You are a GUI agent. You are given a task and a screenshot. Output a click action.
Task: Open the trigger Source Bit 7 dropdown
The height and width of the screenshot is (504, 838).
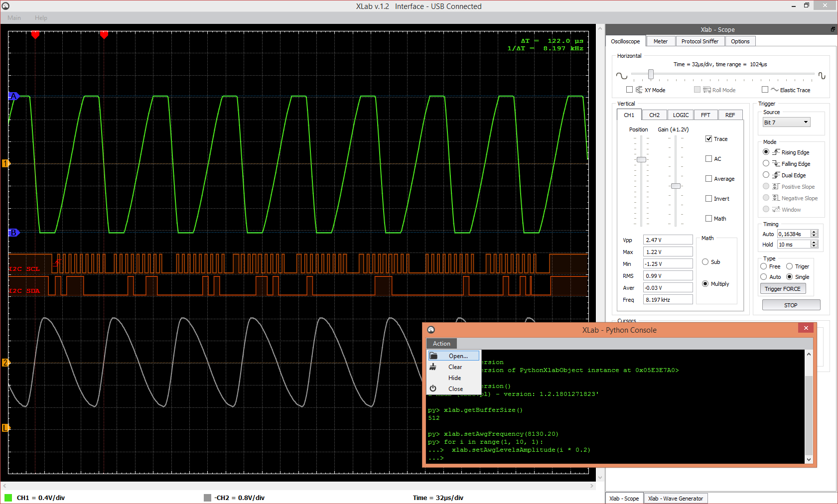786,122
